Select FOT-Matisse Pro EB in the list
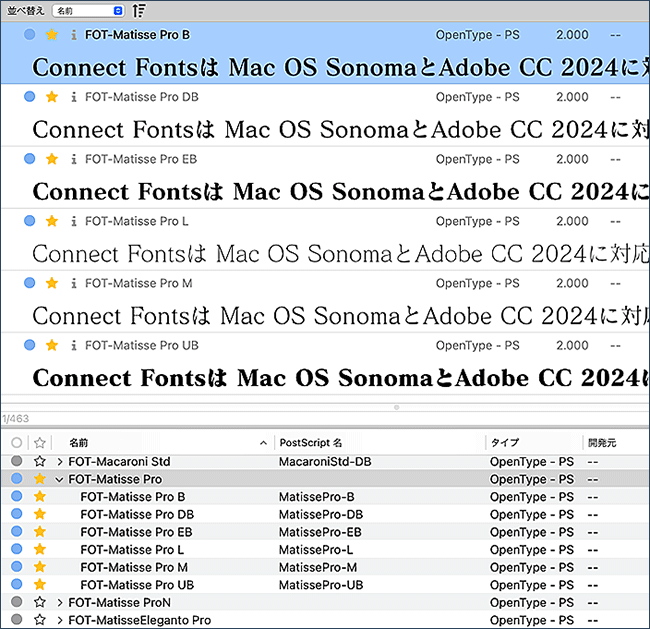 [x=136, y=532]
